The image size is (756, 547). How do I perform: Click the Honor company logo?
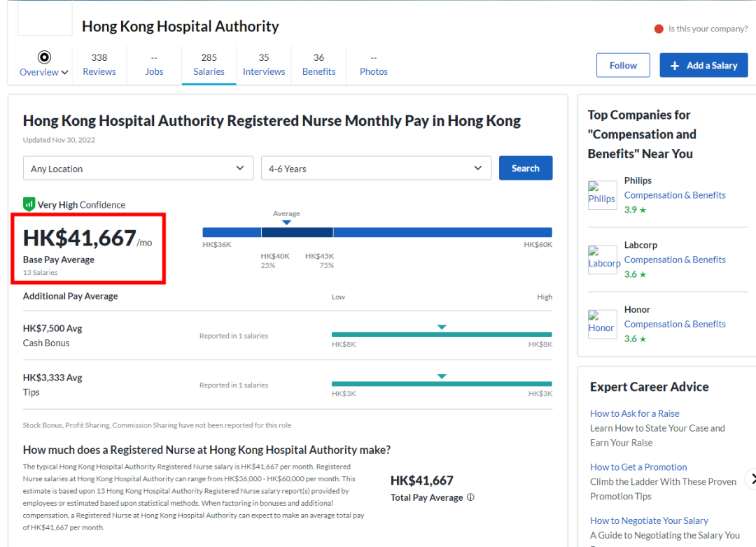(602, 325)
